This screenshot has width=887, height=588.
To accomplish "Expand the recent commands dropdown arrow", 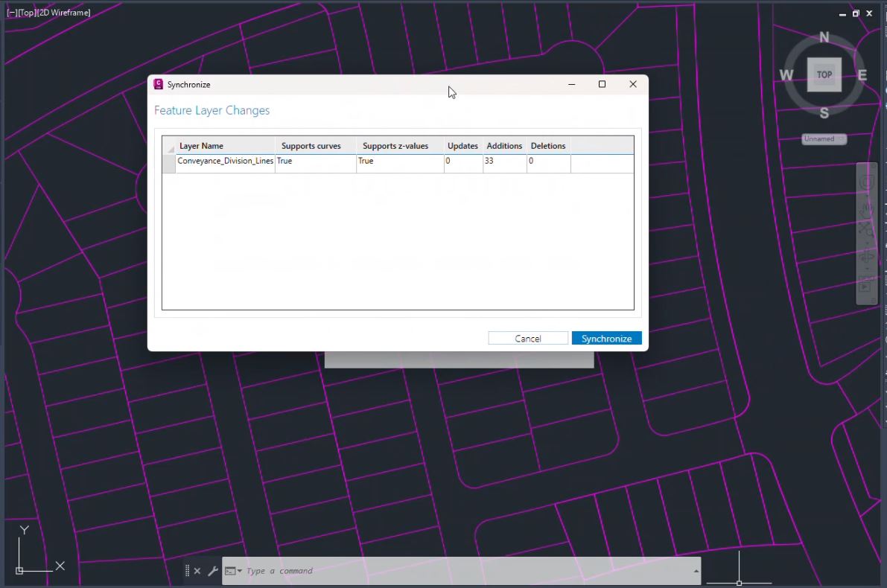I will click(x=240, y=571).
